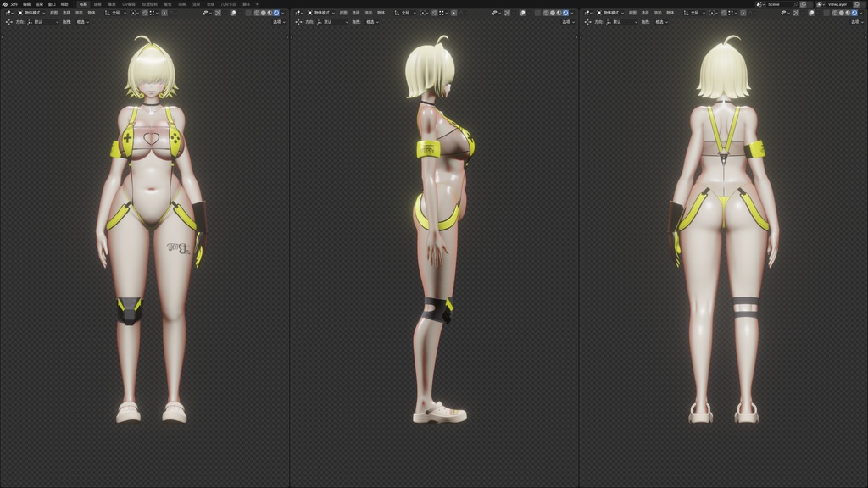The height and width of the screenshot is (488, 868).
Task: Click the ViewLayer selector at the top right
Action: tap(837, 5)
